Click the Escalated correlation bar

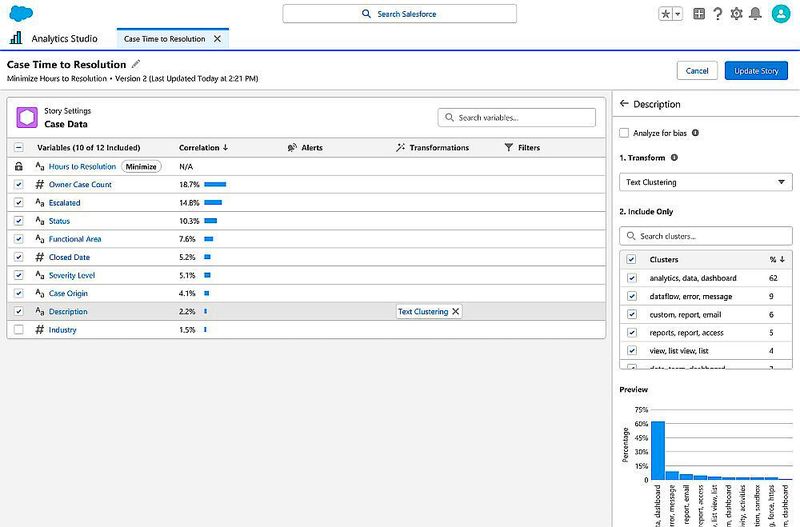pyautogui.click(x=213, y=203)
